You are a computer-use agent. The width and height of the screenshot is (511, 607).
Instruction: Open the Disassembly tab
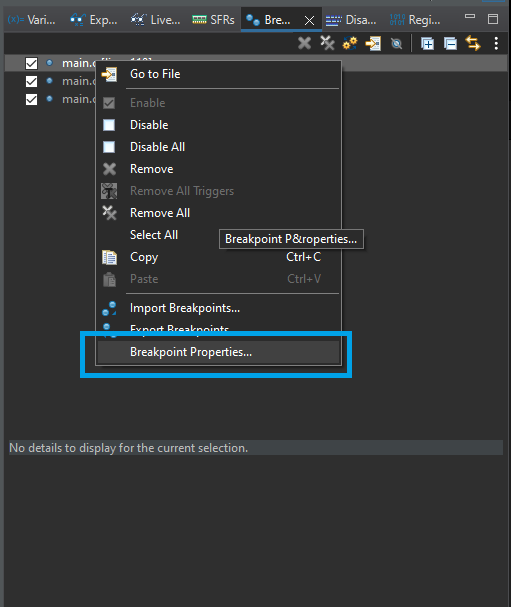tap(351, 19)
